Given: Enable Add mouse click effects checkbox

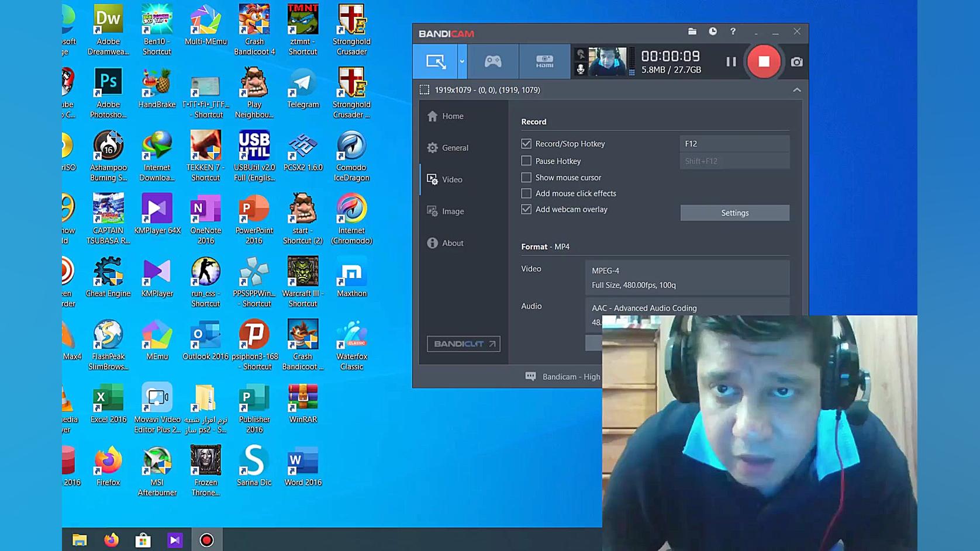Looking at the screenshot, I should coord(526,193).
